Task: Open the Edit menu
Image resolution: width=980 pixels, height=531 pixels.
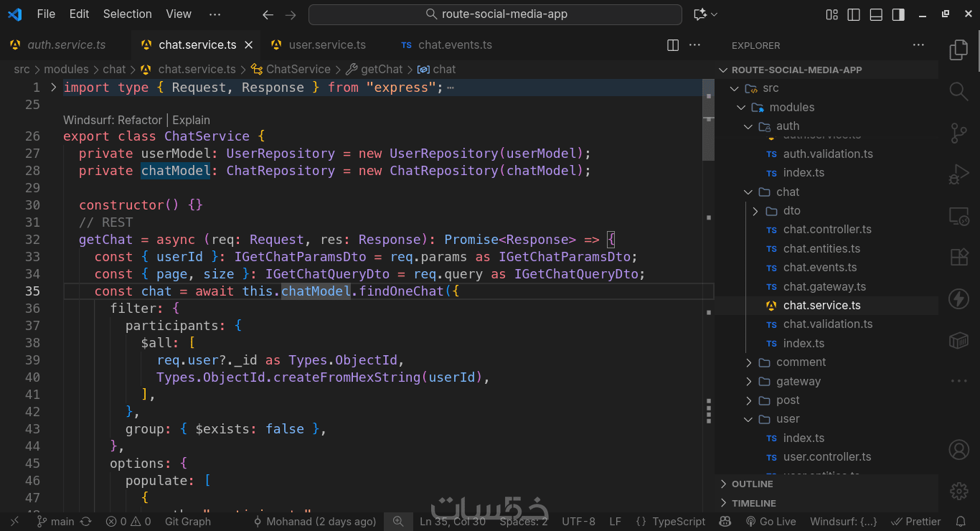Action: [x=80, y=14]
